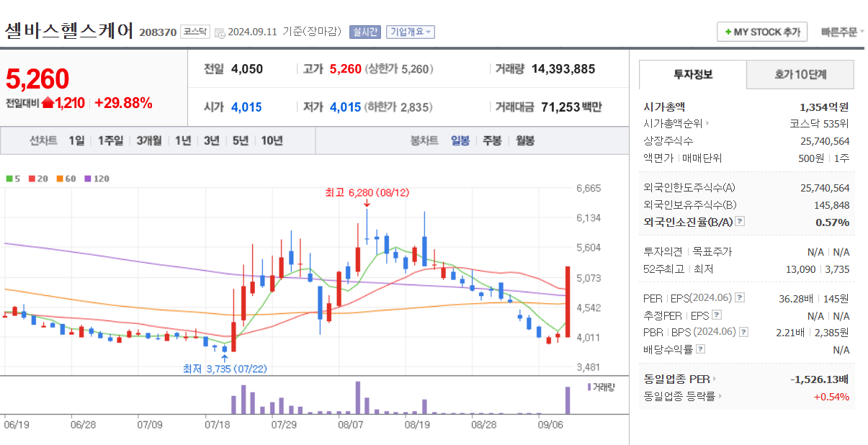Click the 코스닥 market badge
This screenshot has width=868, height=445.
click(194, 32)
